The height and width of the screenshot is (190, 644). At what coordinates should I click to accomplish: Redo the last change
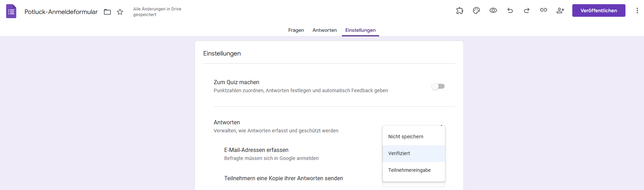[x=527, y=10]
